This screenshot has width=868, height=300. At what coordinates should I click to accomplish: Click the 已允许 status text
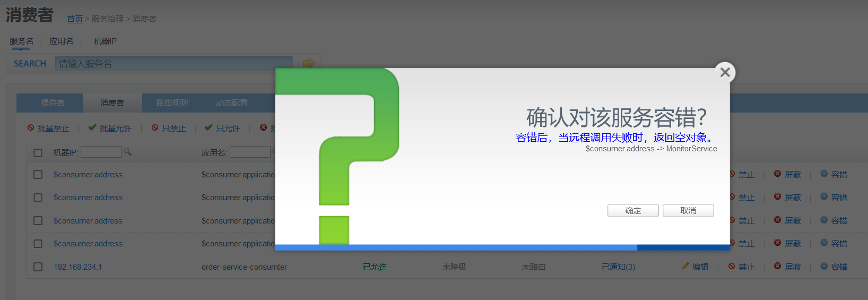[x=375, y=267]
